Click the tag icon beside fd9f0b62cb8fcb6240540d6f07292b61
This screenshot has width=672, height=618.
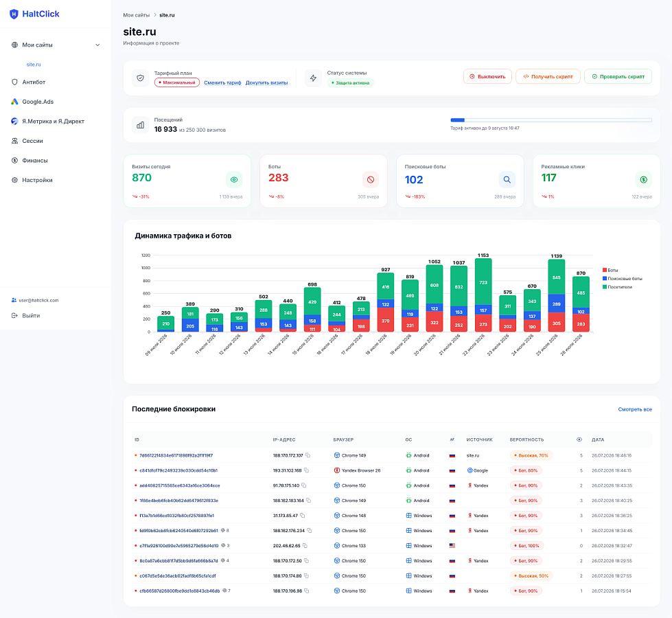coord(223,531)
